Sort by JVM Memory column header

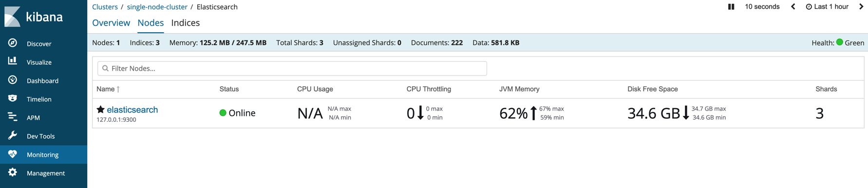(x=519, y=89)
